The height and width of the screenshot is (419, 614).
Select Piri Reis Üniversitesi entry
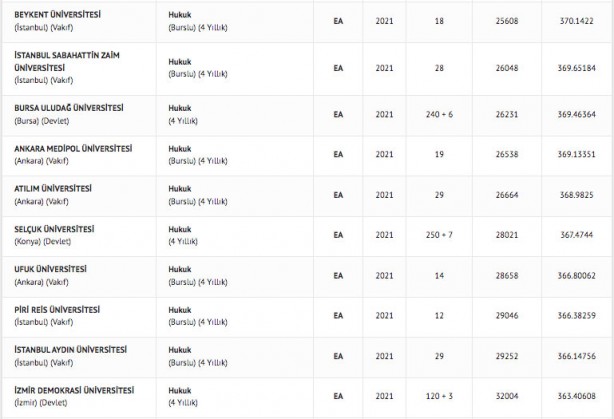click(x=56, y=309)
